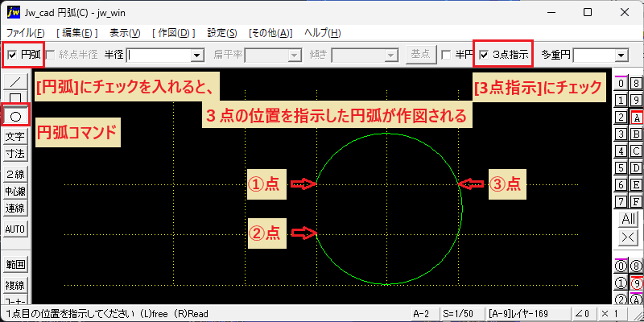
Task: Activate the AUTO mode button
Action: coord(15,229)
